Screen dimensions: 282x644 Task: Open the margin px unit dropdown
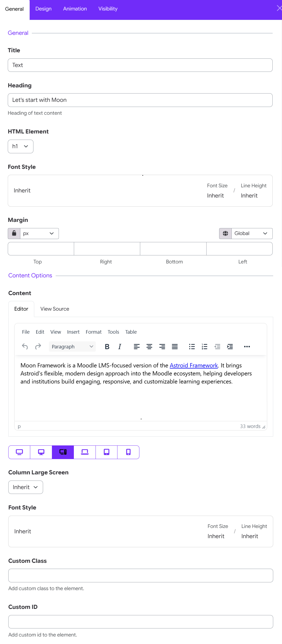pos(40,233)
